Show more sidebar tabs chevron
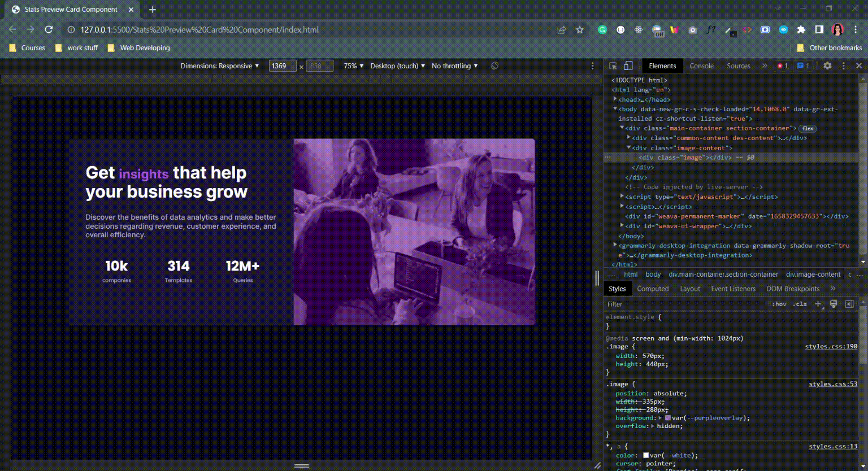The height and width of the screenshot is (471, 868). coord(832,289)
